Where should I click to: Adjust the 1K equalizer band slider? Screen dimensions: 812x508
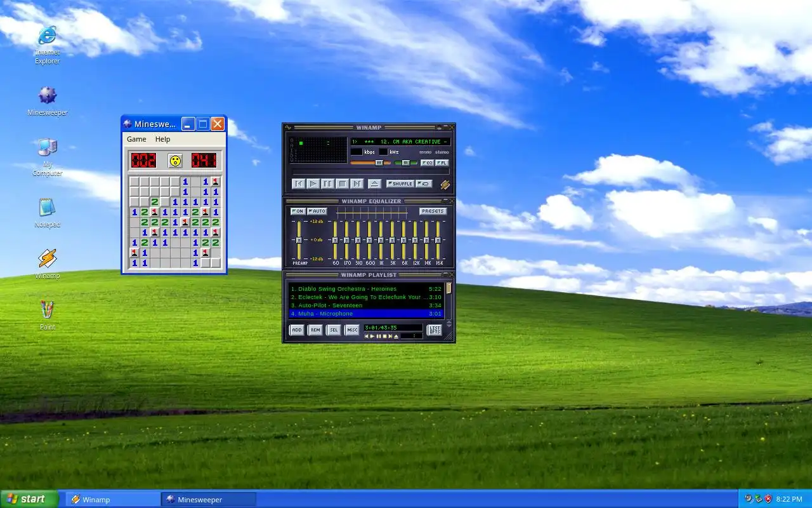click(381, 240)
